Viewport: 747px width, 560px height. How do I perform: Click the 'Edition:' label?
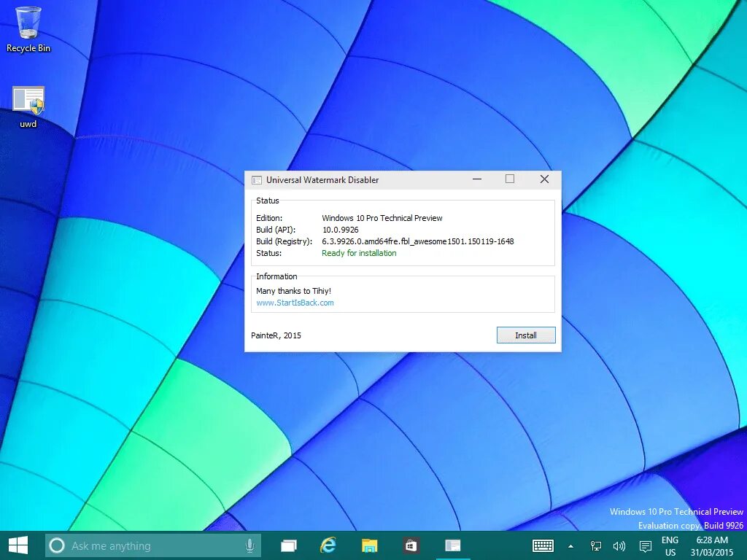269,218
